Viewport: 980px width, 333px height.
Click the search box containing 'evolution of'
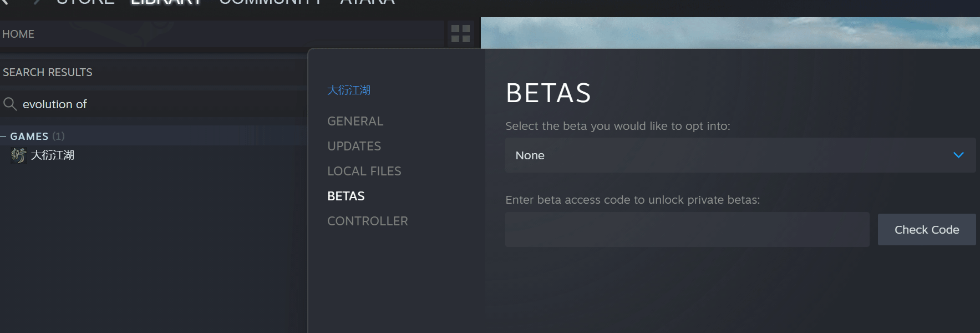click(x=155, y=104)
